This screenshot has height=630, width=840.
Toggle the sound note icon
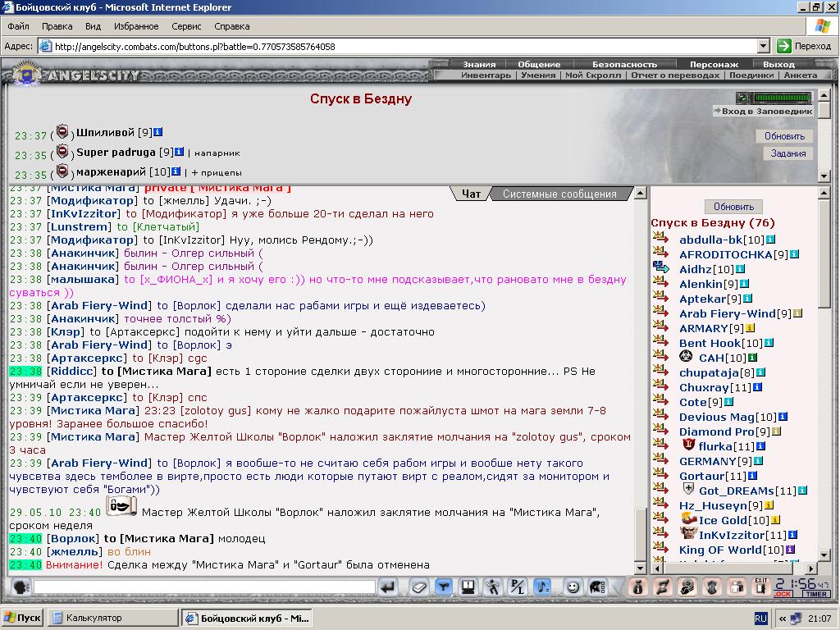pyautogui.click(x=542, y=587)
